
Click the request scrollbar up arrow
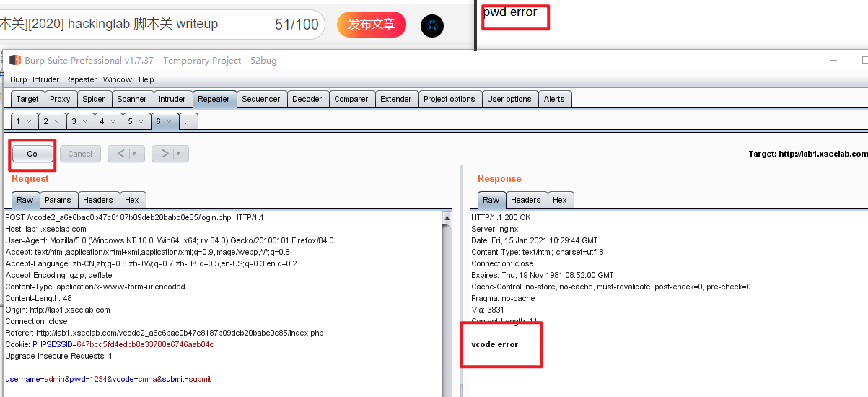(447, 218)
